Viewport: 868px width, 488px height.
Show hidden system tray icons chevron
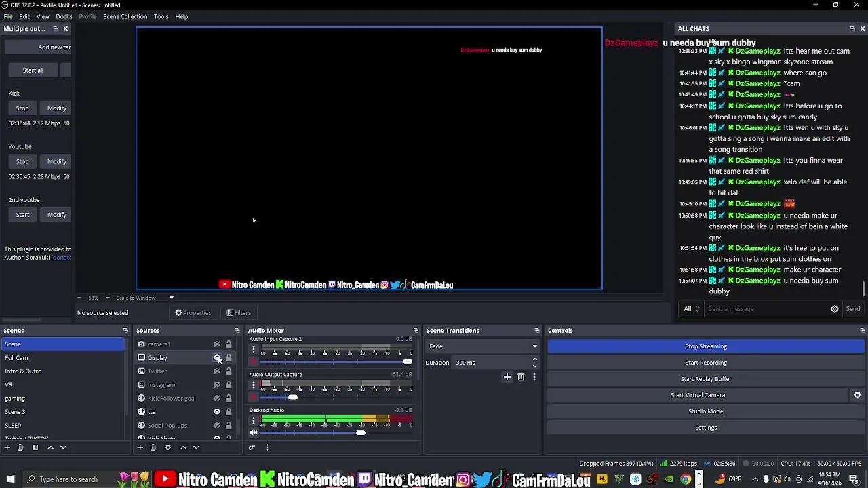(755, 479)
